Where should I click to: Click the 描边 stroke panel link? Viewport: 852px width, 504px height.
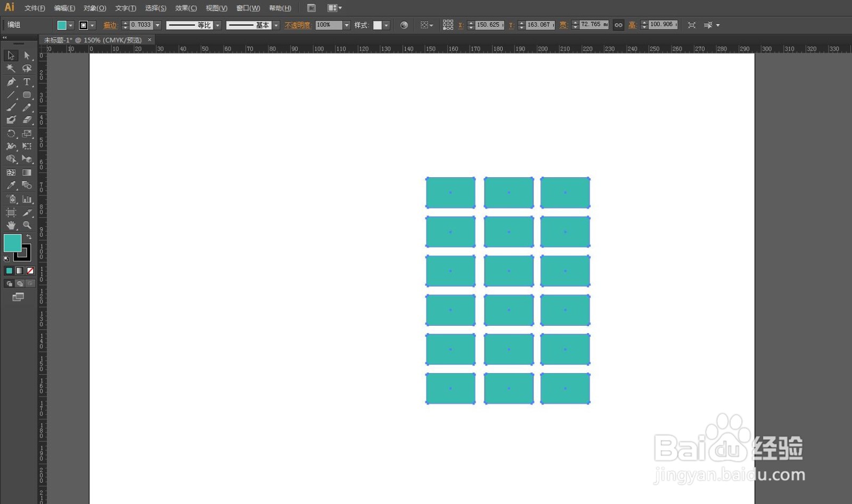(x=110, y=25)
